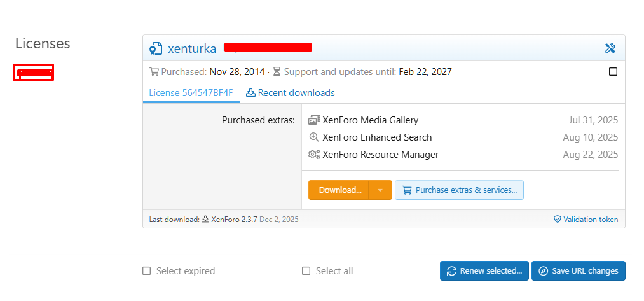644x301 pixels.
Task: Click the Purchased extras label
Action: [258, 120]
